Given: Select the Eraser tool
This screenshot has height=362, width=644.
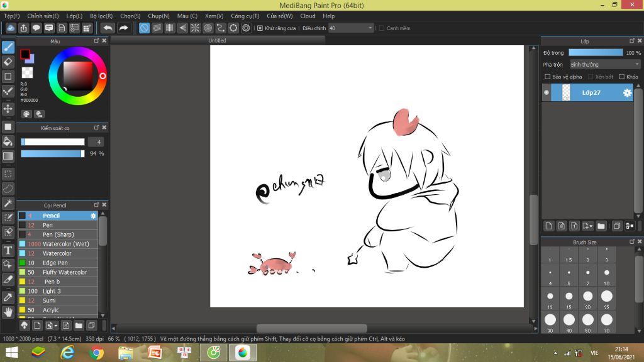Looking at the screenshot, I should 8,62.
